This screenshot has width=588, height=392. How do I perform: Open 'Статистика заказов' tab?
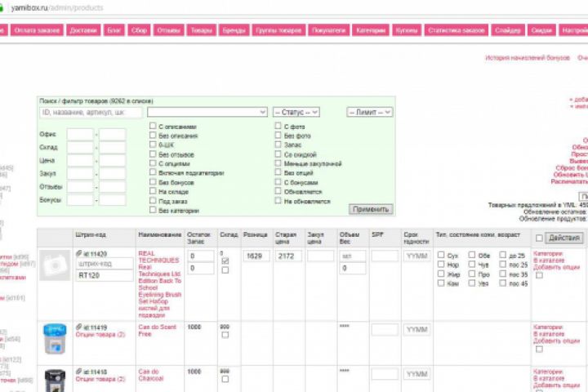pyautogui.click(x=457, y=30)
